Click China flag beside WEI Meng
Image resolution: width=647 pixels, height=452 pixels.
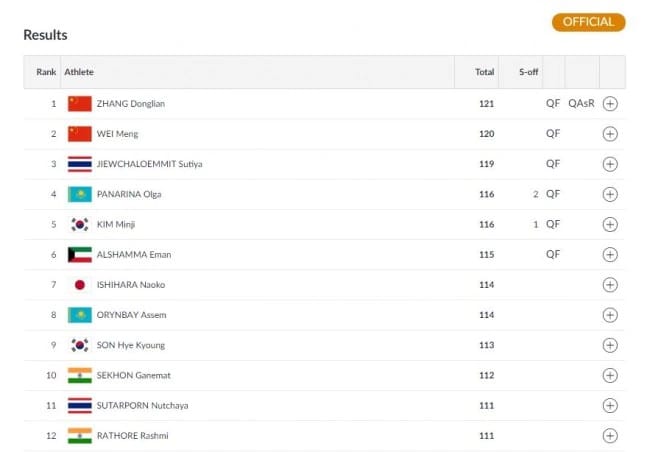pyautogui.click(x=80, y=134)
